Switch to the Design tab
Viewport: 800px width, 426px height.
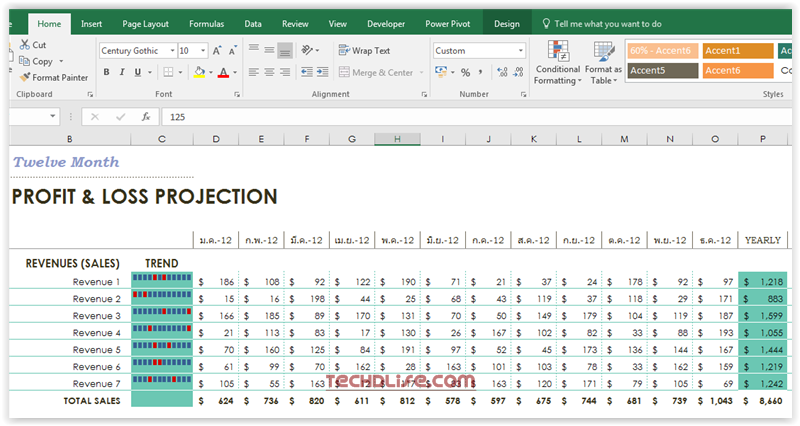(x=507, y=24)
